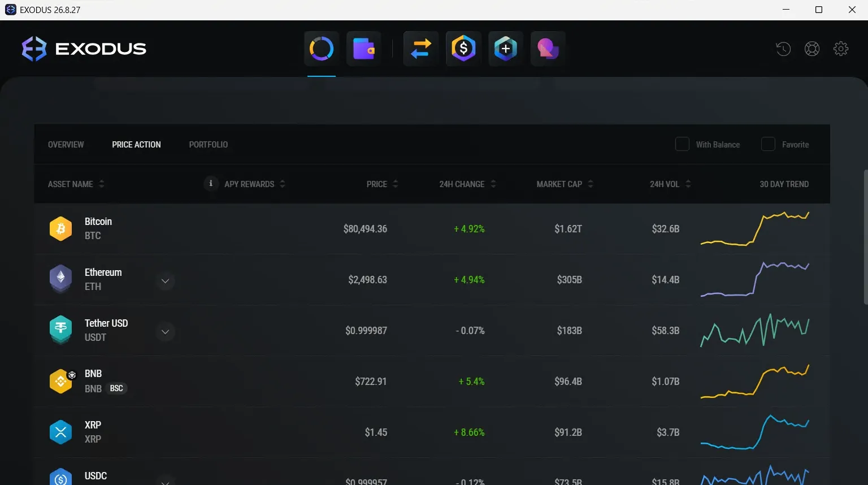Click the vertical scrollbar on the right
Screen dimensions: 868x485
865,237
